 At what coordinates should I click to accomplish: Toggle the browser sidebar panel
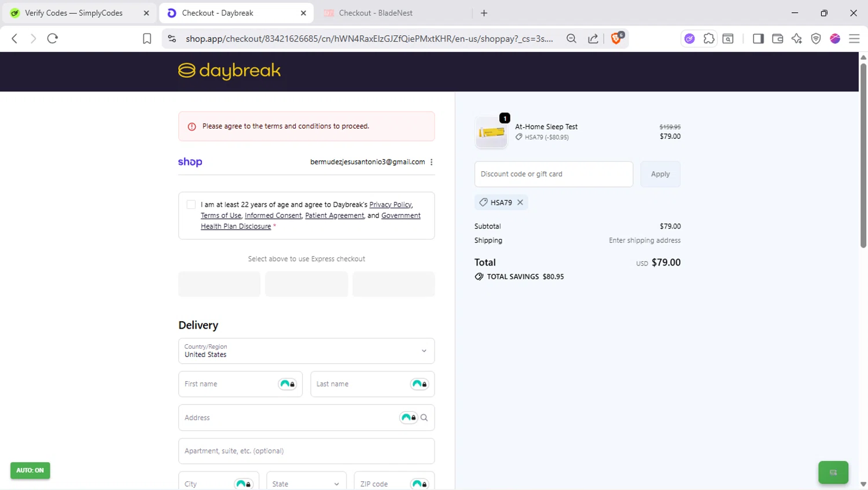pyautogui.click(x=758, y=39)
